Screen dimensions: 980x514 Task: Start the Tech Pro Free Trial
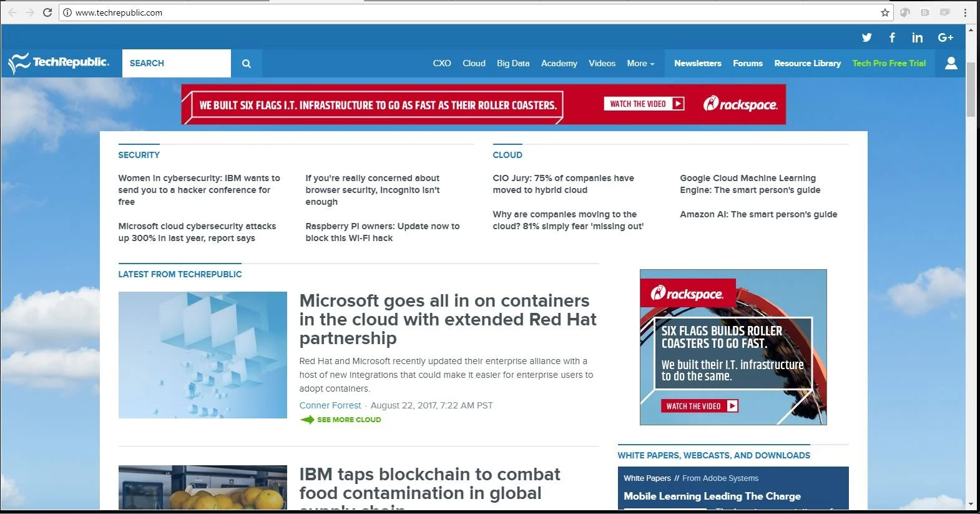coord(889,63)
